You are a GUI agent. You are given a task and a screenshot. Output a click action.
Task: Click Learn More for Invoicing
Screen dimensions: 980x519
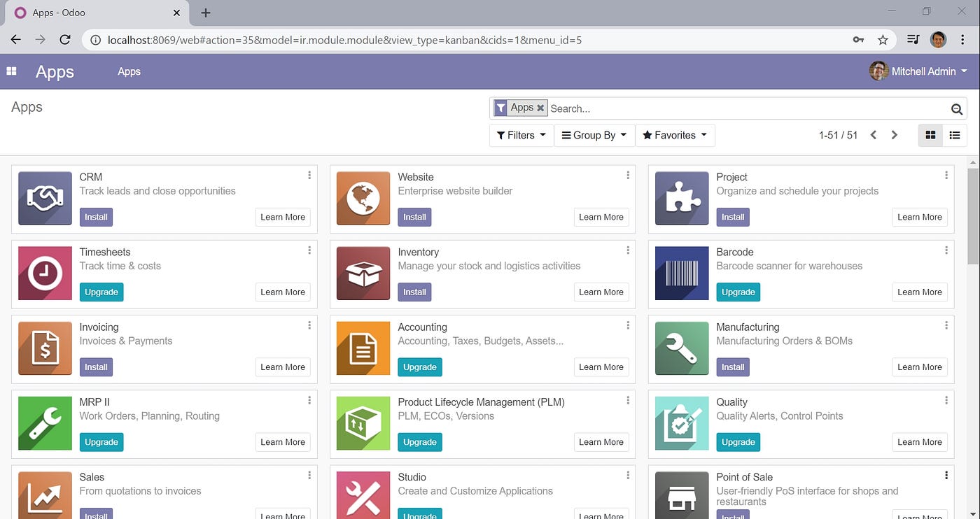point(283,367)
